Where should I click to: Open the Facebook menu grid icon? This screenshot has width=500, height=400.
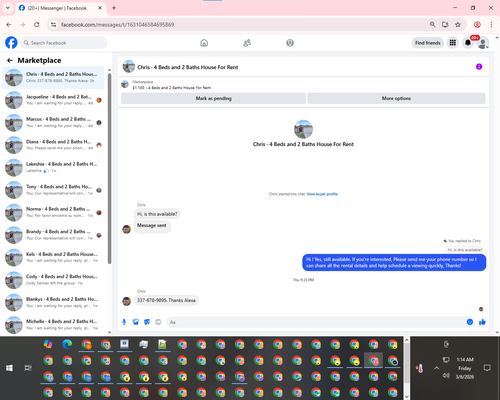point(453,43)
